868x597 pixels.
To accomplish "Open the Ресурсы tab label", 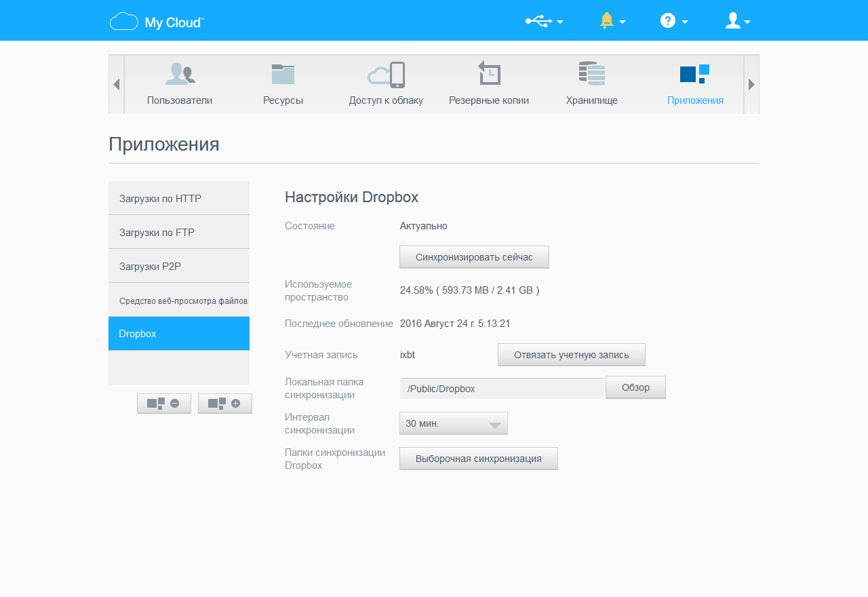I will coord(283,100).
